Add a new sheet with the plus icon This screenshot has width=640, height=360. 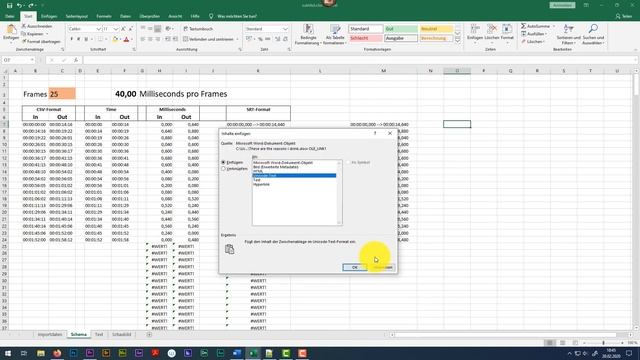coord(149,334)
